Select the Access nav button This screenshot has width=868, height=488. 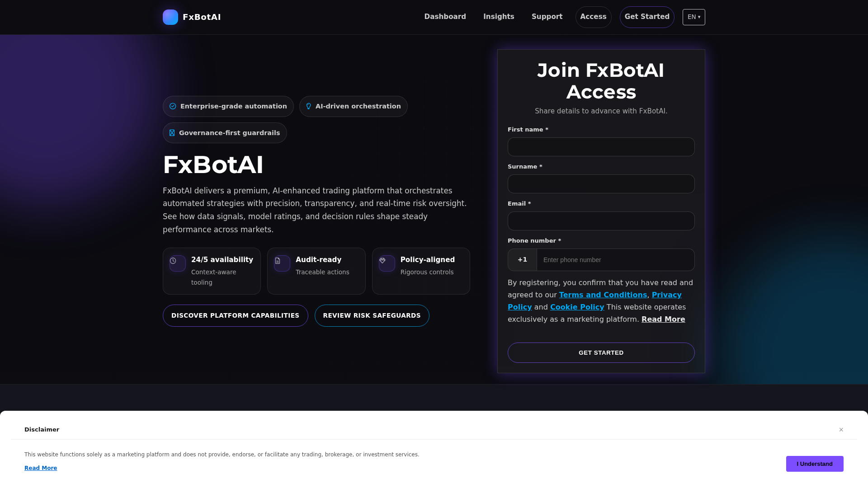(x=593, y=17)
